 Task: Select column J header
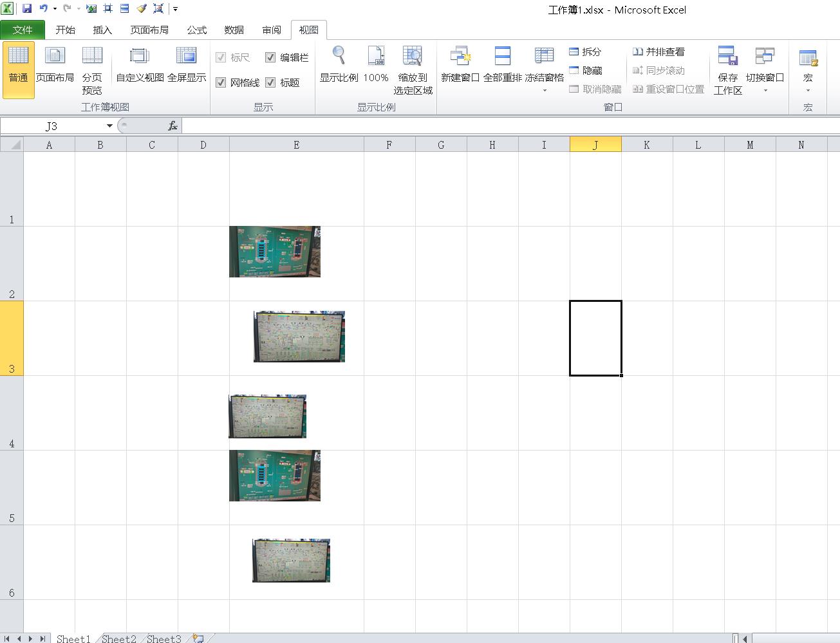coord(595,145)
